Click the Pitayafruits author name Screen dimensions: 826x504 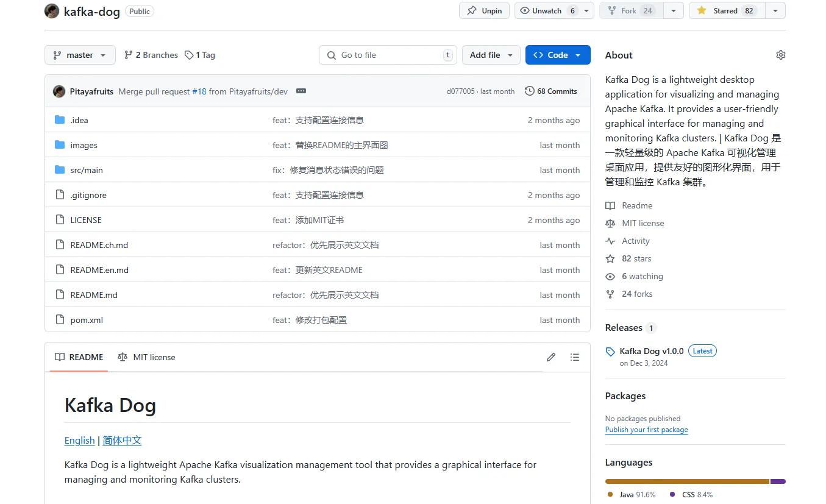coord(92,91)
